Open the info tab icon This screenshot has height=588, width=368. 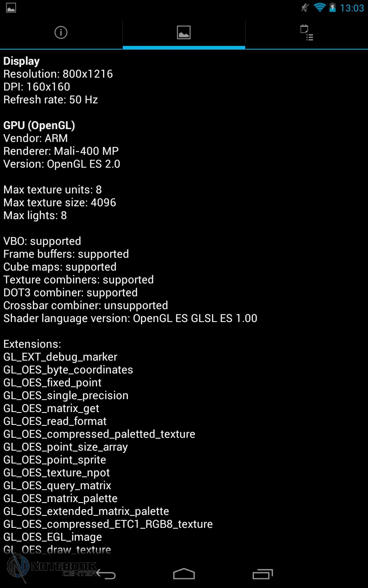pyautogui.click(x=61, y=33)
